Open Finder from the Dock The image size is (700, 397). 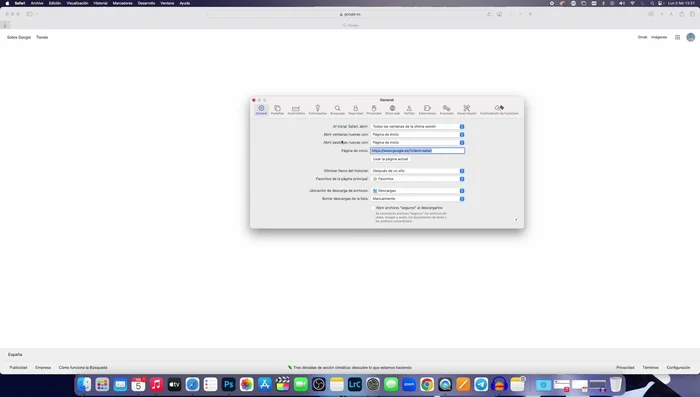point(84,384)
